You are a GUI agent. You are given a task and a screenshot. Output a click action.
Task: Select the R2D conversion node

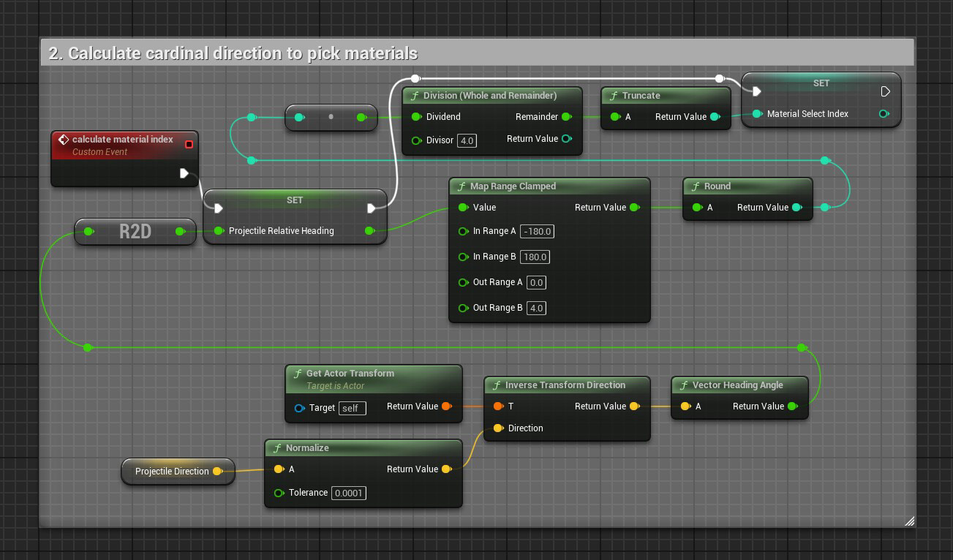(135, 232)
